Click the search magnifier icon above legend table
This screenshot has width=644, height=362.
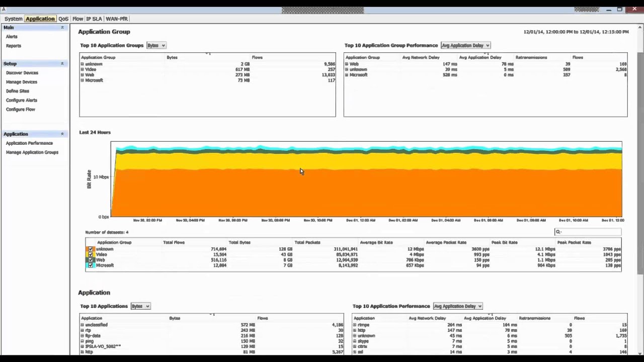[x=558, y=232]
